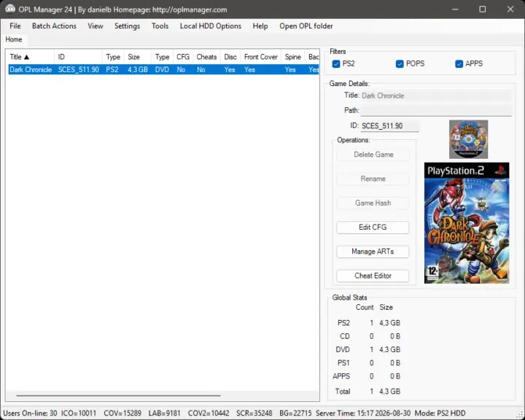
Task: Click the Delete Game button
Action: [x=373, y=155]
